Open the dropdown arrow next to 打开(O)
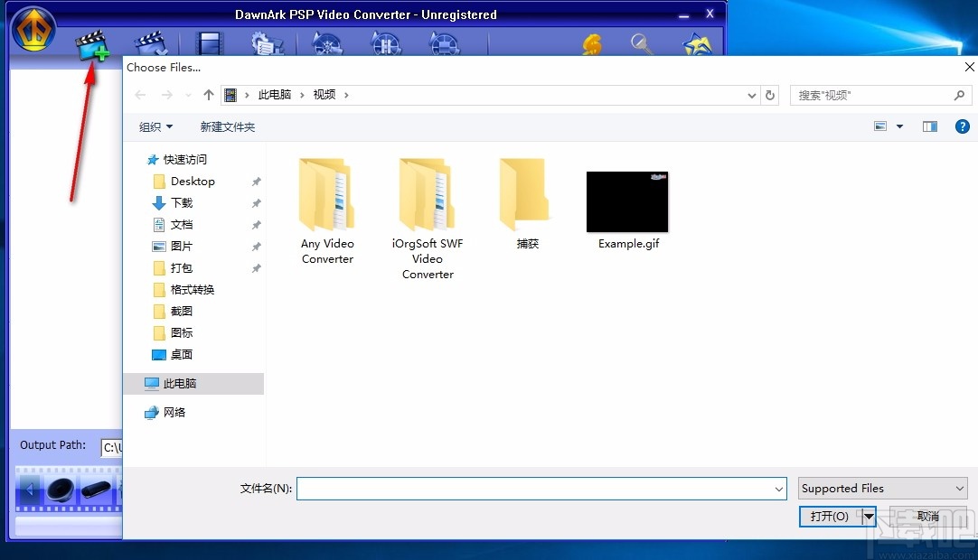978x560 pixels. coord(870,516)
